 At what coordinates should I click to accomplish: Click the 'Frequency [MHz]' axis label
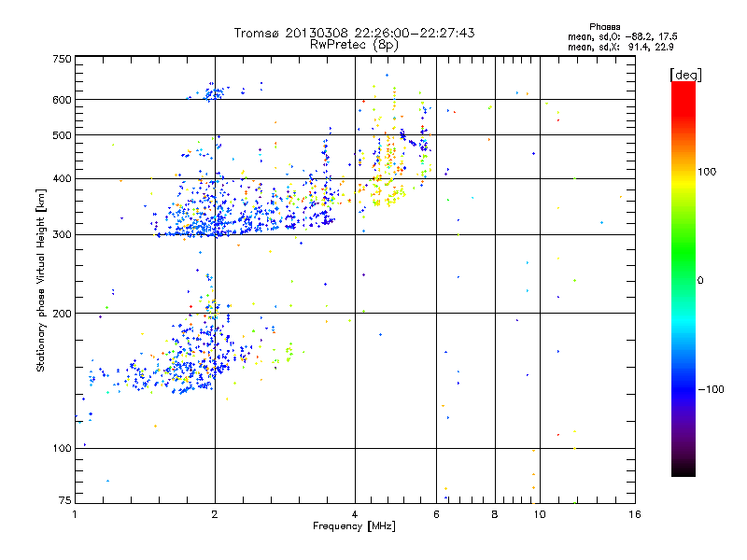pos(354,526)
